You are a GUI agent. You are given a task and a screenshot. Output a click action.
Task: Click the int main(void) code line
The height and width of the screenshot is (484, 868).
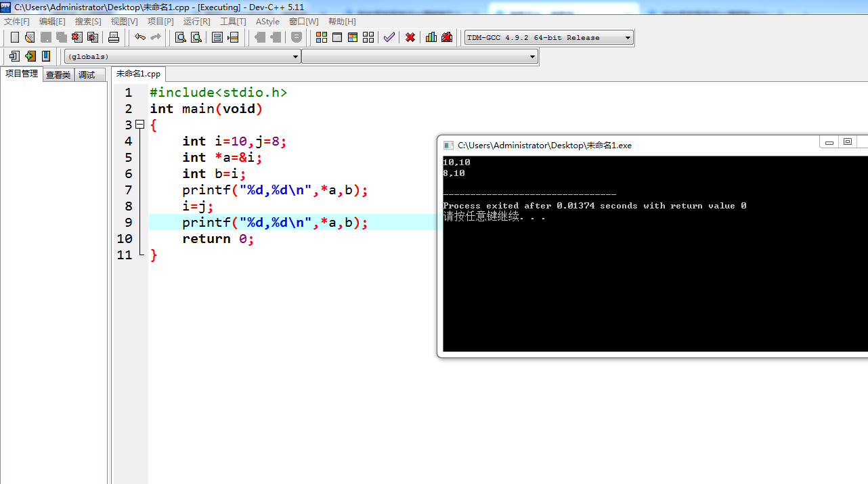pos(207,108)
